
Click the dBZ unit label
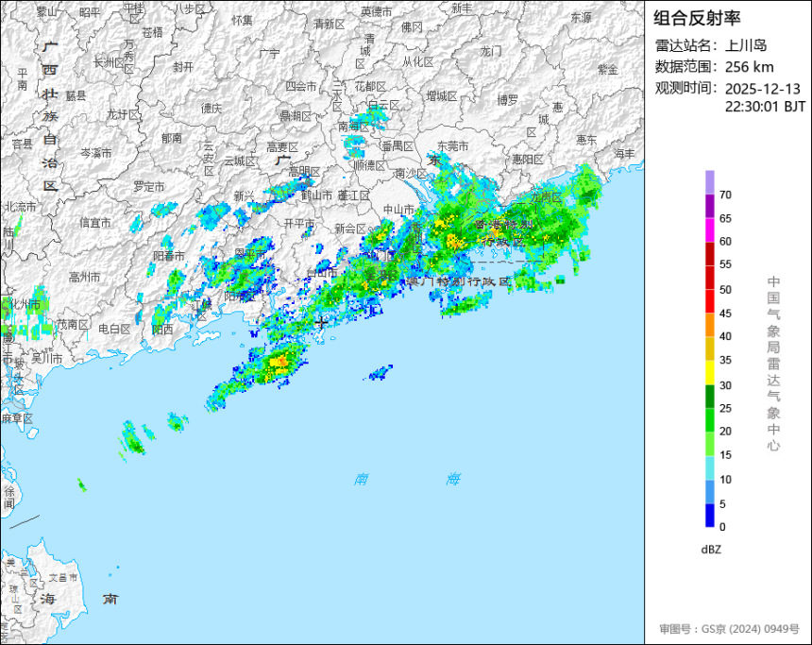point(711,550)
